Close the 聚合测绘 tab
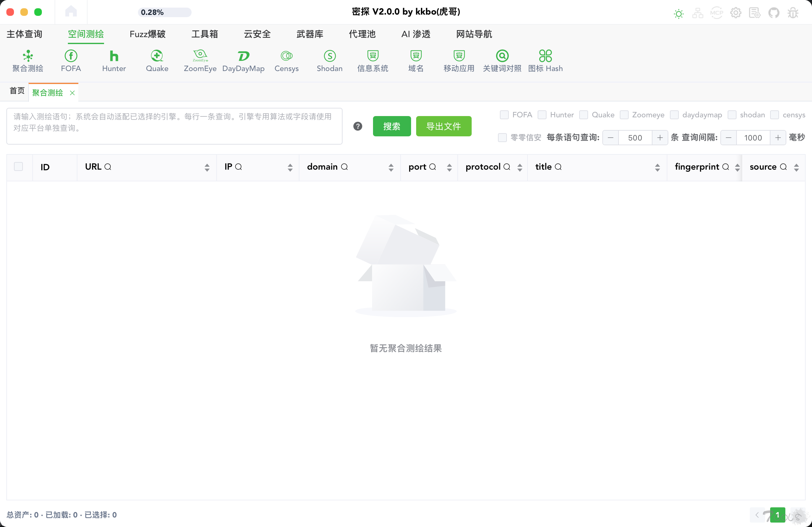The image size is (812, 527). [72, 93]
